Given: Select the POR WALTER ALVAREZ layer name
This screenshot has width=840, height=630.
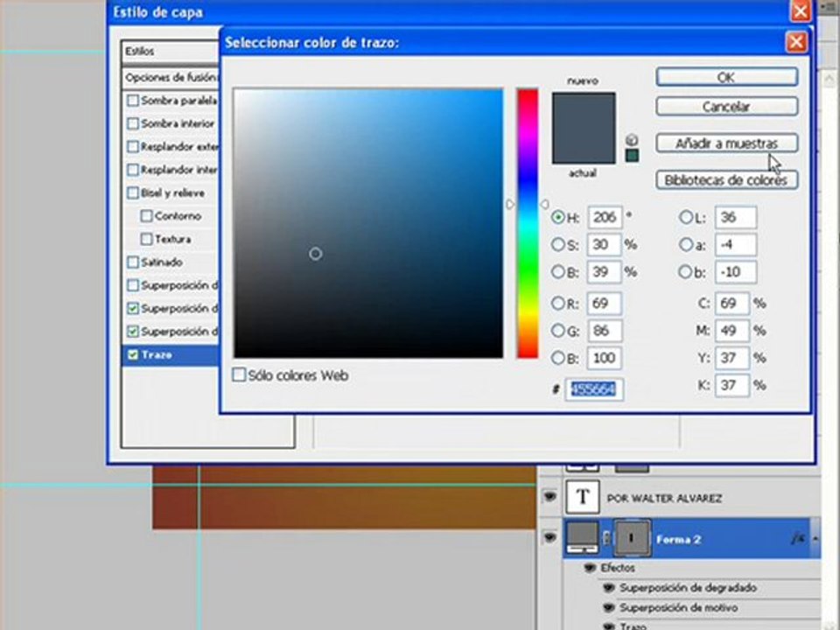Looking at the screenshot, I should pyautogui.click(x=664, y=498).
